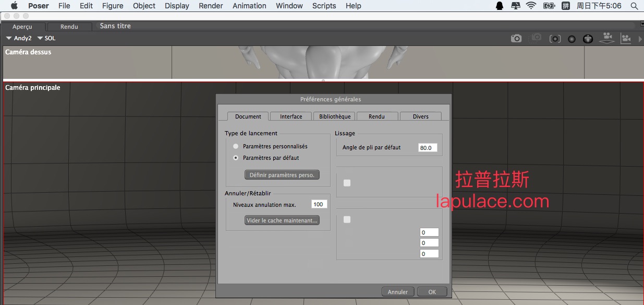This screenshot has width=644, height=305.
Task: Open the Scripts menu
Action: point(324,6)
